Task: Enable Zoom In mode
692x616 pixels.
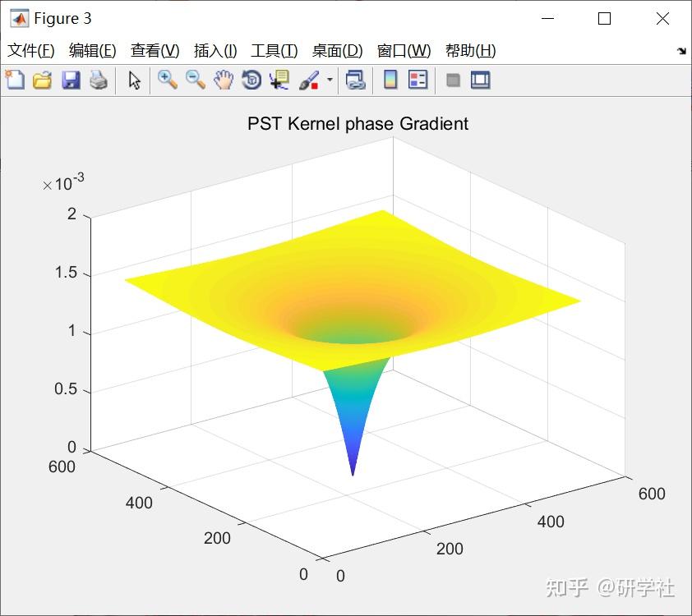Action: tap(167, 80)
